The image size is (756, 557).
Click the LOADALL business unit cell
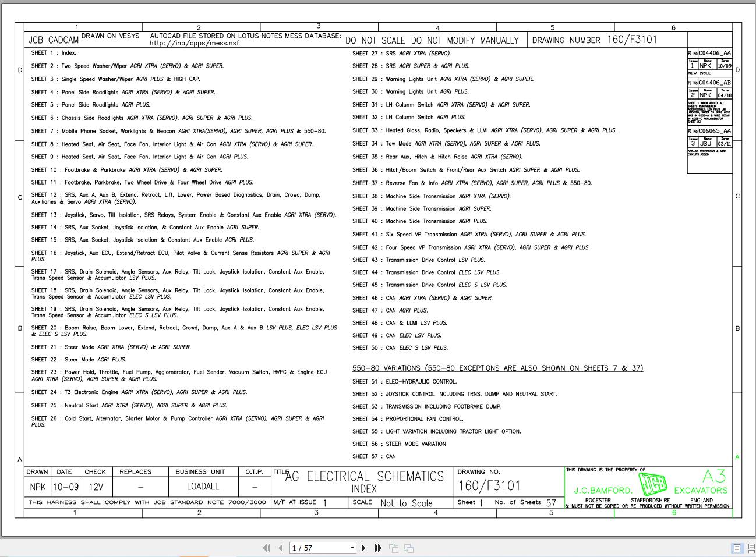tap(203, 487)
